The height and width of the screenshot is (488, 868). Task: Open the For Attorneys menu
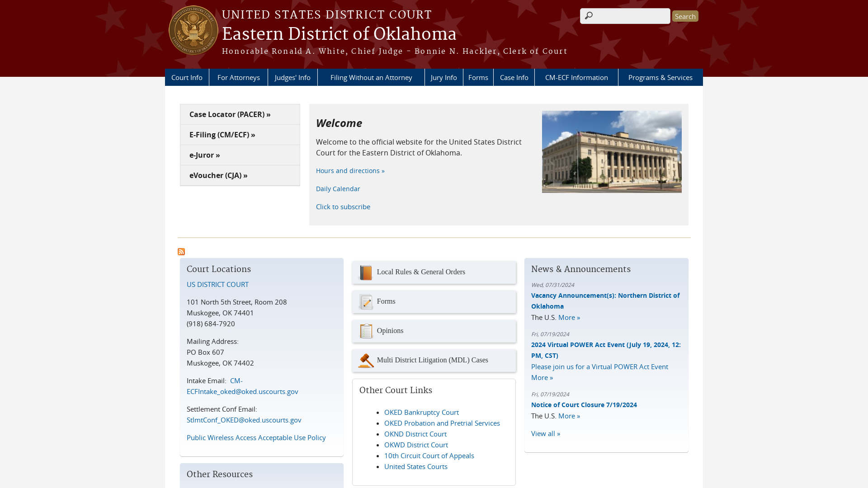pyautogui.click(x=239, y=77)
